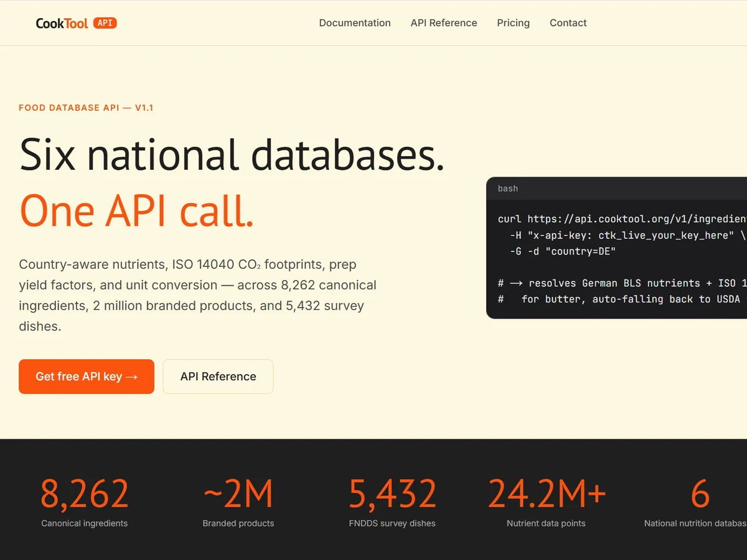Screen dimensions: 747x560
Task: Click the 'Six national databases.' headline
Action: point(232,154)
